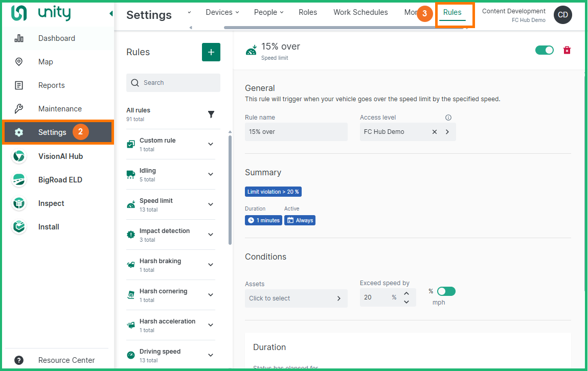Click the red delete rule icon
The width and height of the screenshot is (588, 371).
point(567,50)
